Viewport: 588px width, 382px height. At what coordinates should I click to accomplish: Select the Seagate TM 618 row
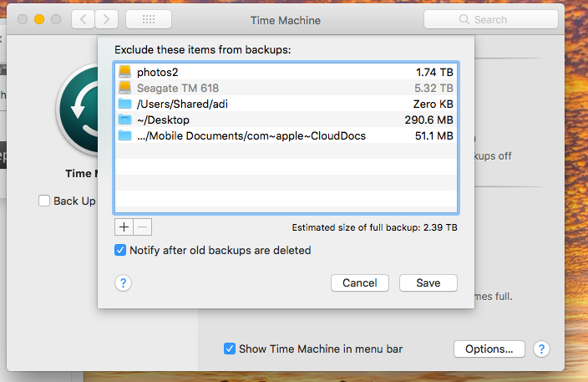point(286,88)
